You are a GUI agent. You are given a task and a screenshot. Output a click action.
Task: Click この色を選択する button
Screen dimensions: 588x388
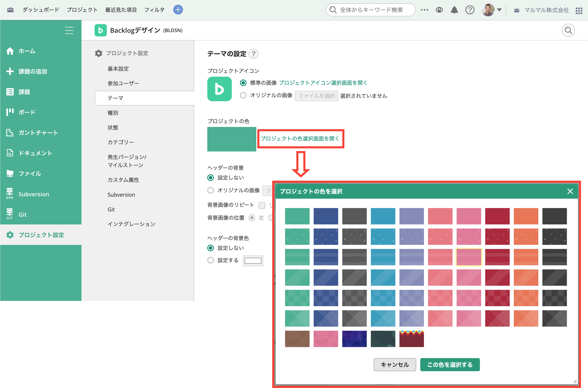(450, 364)
